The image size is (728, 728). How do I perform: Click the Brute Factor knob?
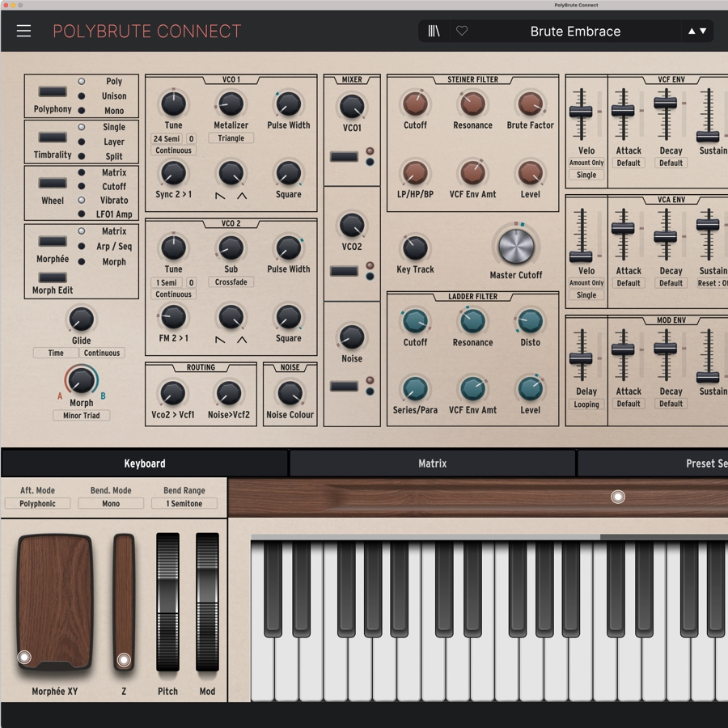[530, 104]
